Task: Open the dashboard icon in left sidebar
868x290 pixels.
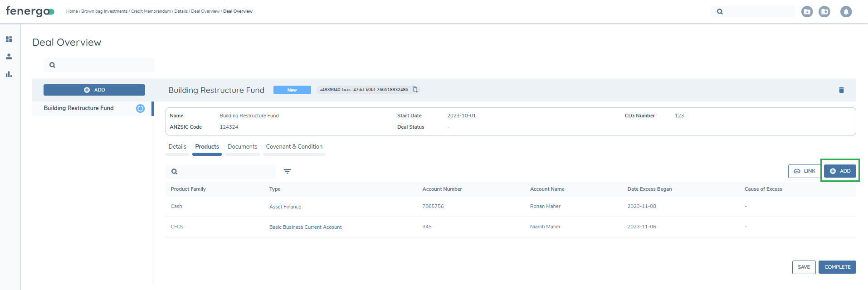Action: (x=9, y=39)
